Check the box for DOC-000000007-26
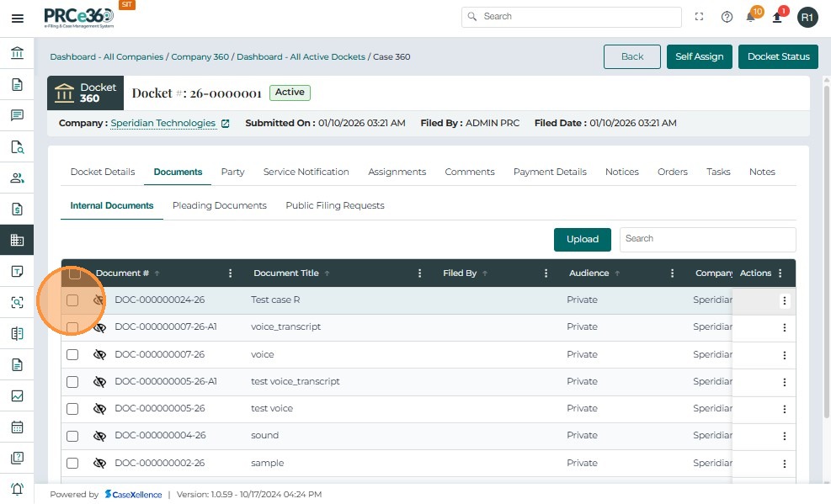 [x=72, y=354]
